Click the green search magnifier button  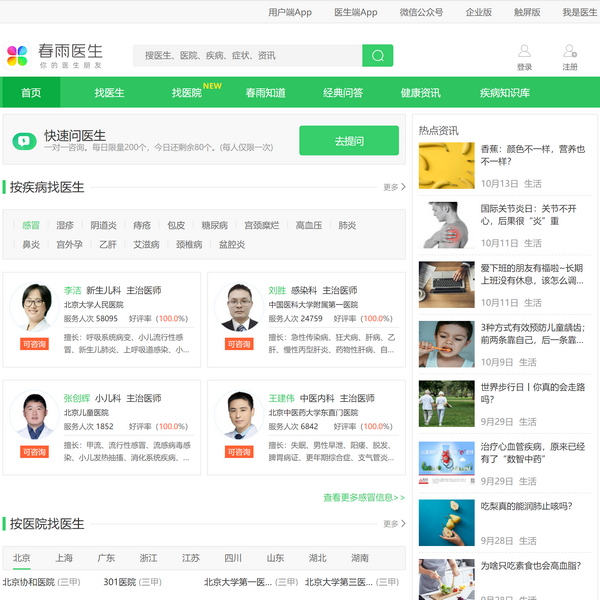coord(377,56)
